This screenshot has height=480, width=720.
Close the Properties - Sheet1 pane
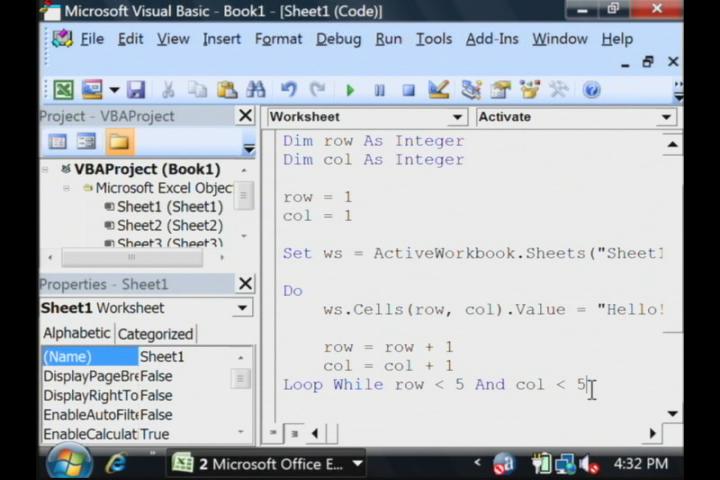[245, 284]
